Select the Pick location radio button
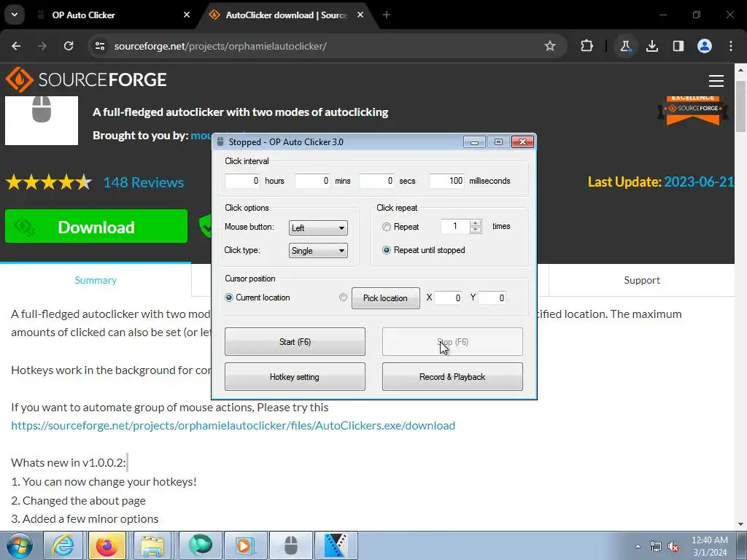747x560 pixels. tap(343, 297)
